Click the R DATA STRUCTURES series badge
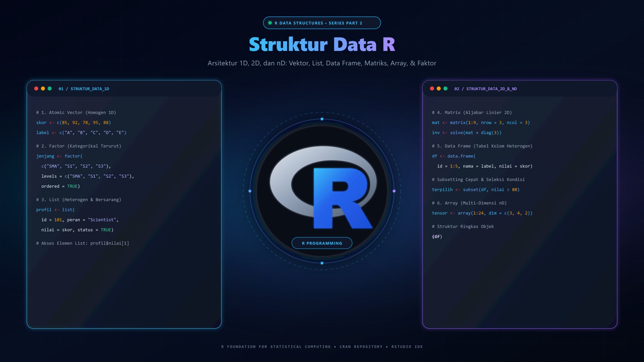This screenshot has height=362, width=644. 322,23
